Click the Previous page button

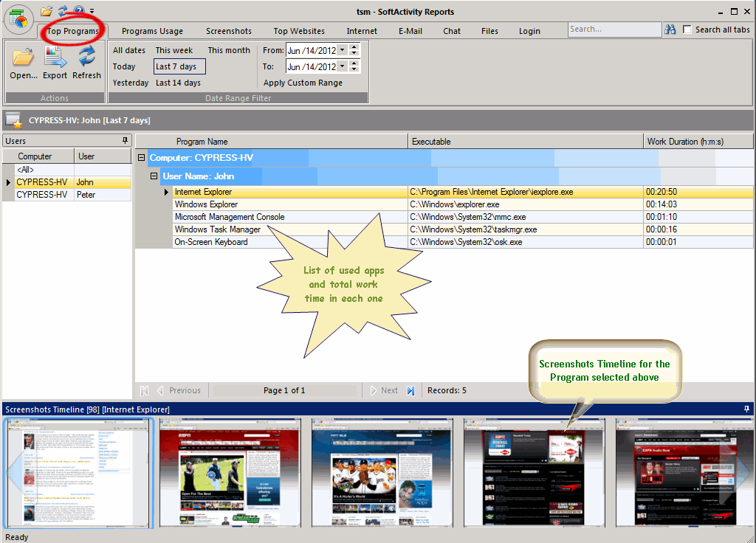pos(179,391)
